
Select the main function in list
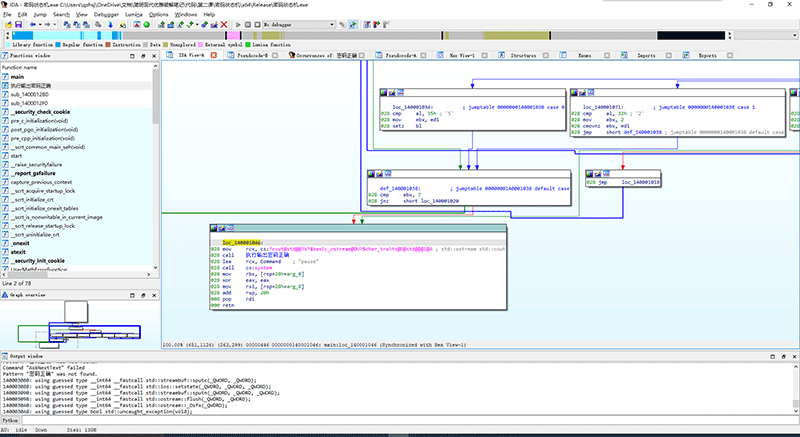click(17, 76)
